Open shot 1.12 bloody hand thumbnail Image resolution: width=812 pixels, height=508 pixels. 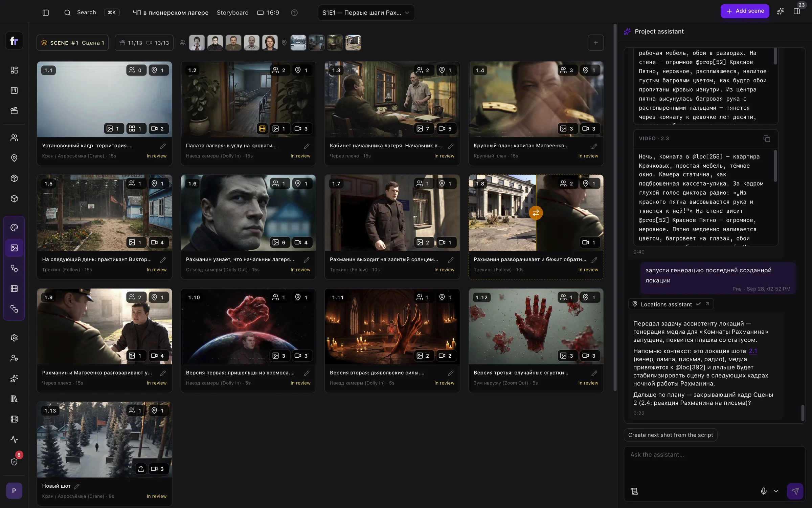[536, 326]
